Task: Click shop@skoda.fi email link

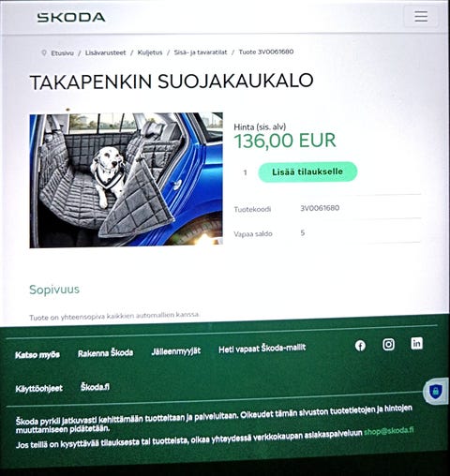Action: pyautogui.click(x=389, y=431)
